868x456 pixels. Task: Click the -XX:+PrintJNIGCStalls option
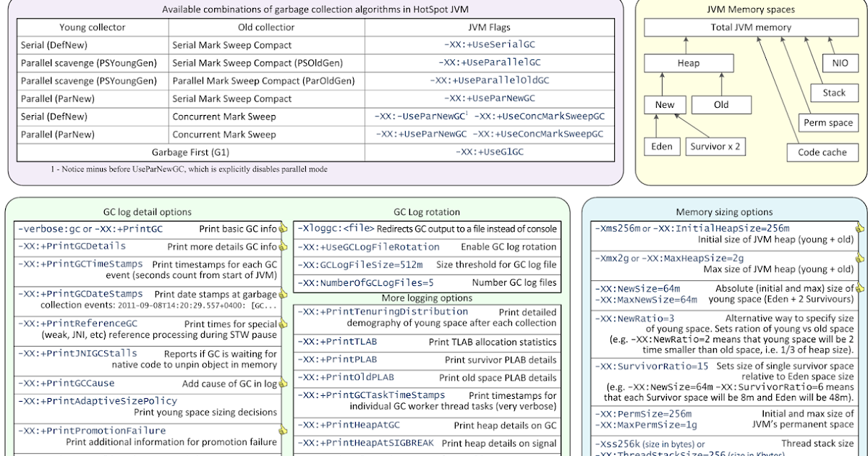tap(77, 353)
